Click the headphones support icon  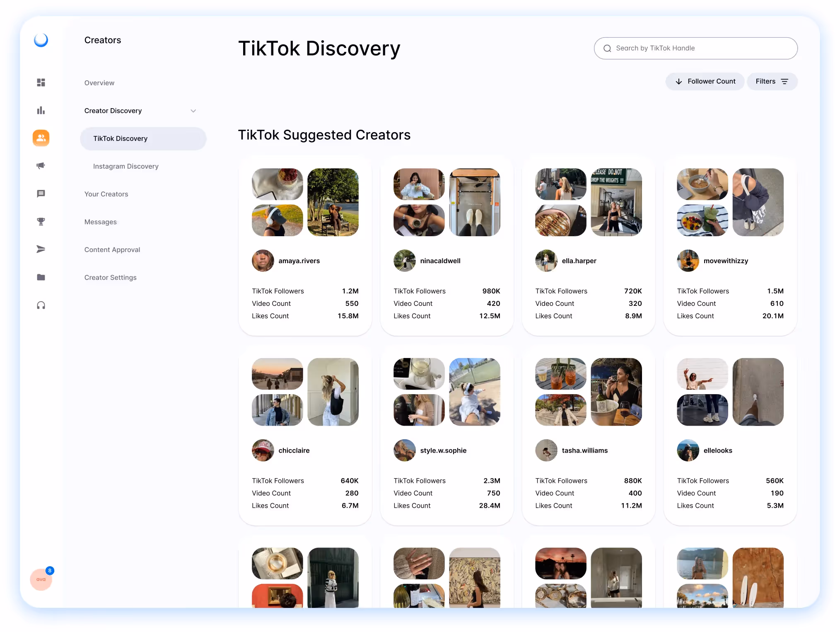click(x=41, y=305)
